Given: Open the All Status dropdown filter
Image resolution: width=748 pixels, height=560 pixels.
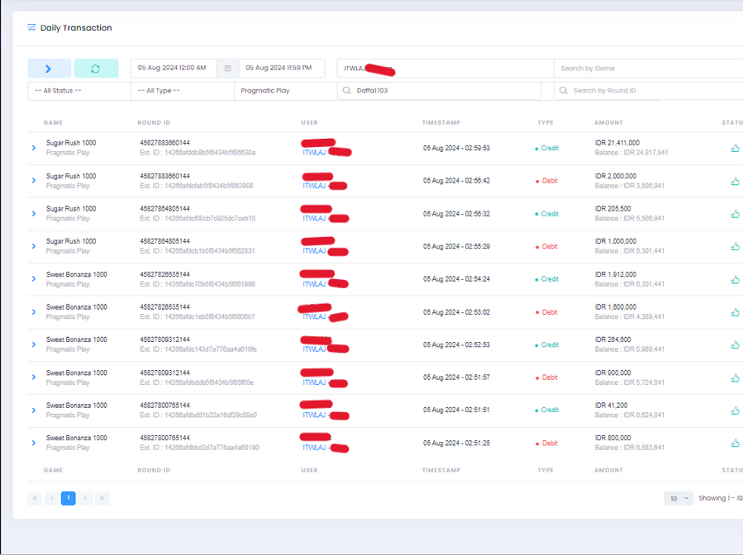Looking at the screenshot, I should [79, 91].
